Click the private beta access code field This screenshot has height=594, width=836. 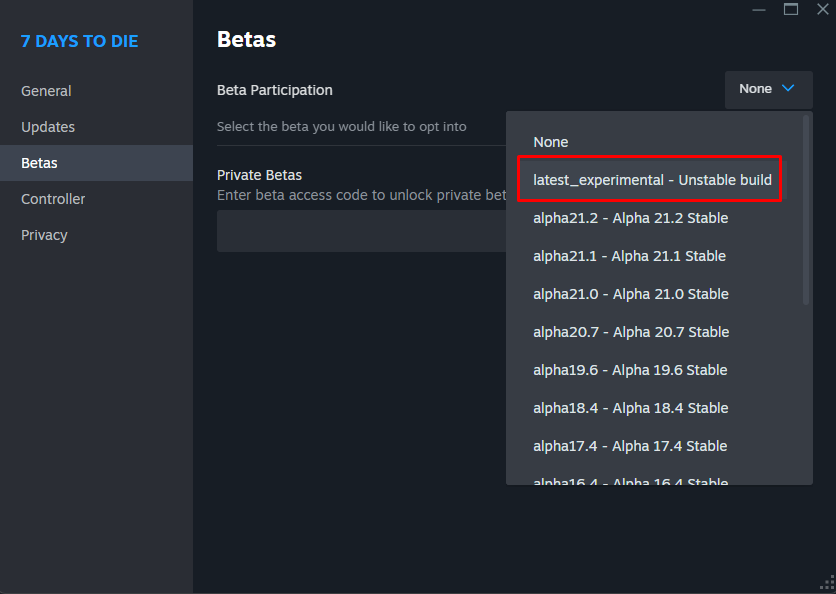(360, 231)
